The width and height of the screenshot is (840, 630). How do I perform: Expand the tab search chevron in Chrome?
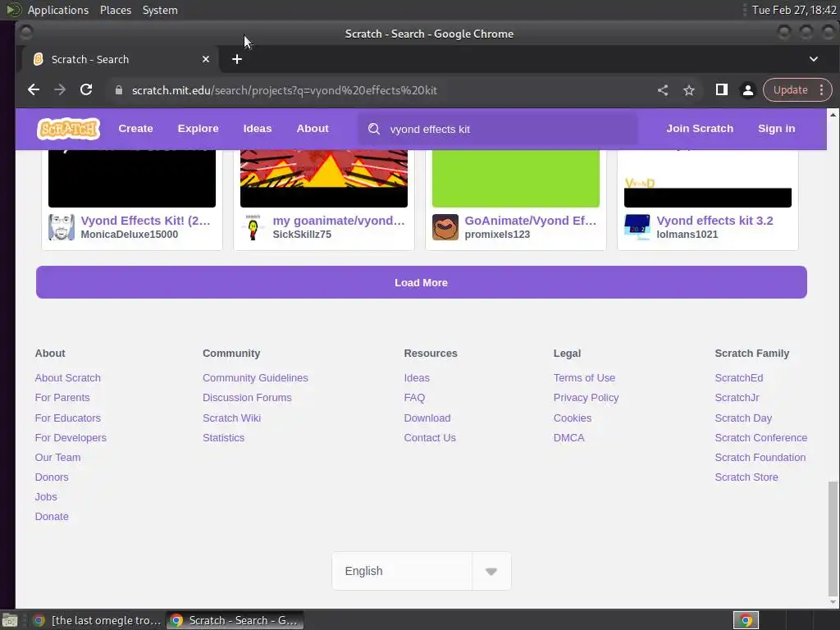pyautogui.click(x=813, y=59)
